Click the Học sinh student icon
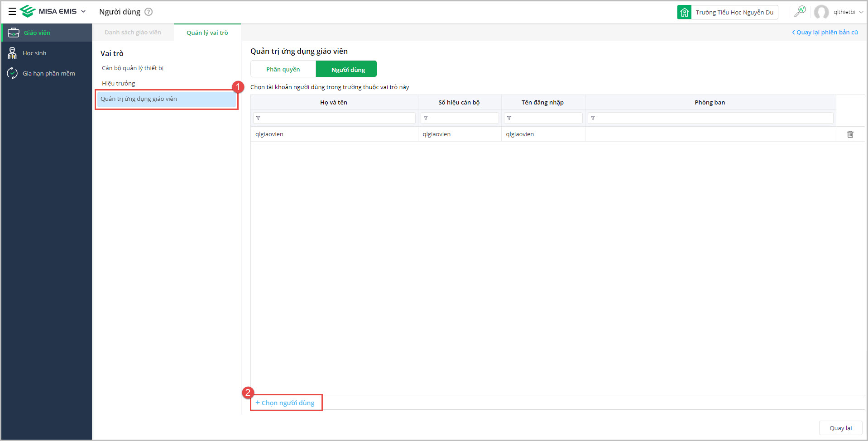Viewport: 868px width, 441px height. pyautogui.click(x=12, y=53)
